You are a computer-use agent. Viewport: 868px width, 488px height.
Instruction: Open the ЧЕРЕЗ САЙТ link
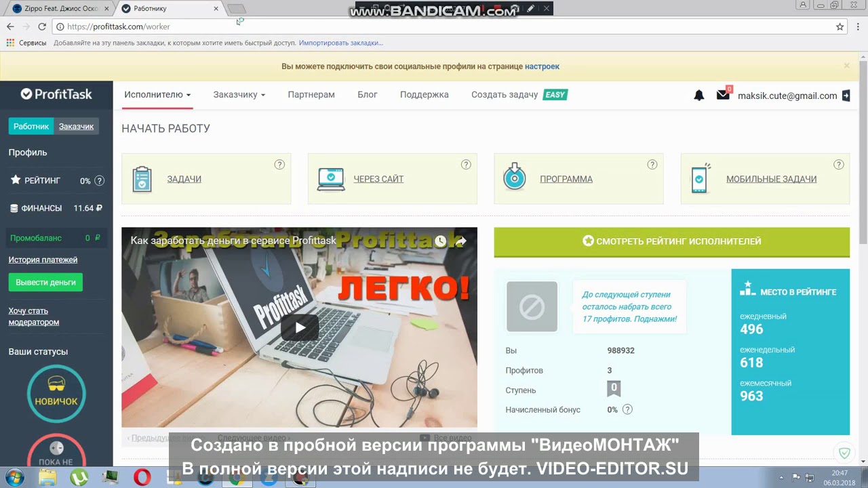click(378, 180)
